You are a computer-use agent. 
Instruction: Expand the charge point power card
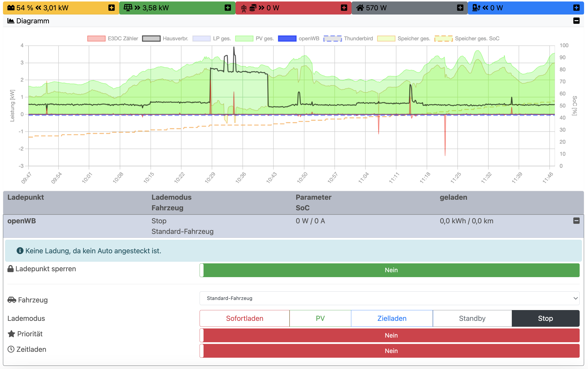(576, 8)
